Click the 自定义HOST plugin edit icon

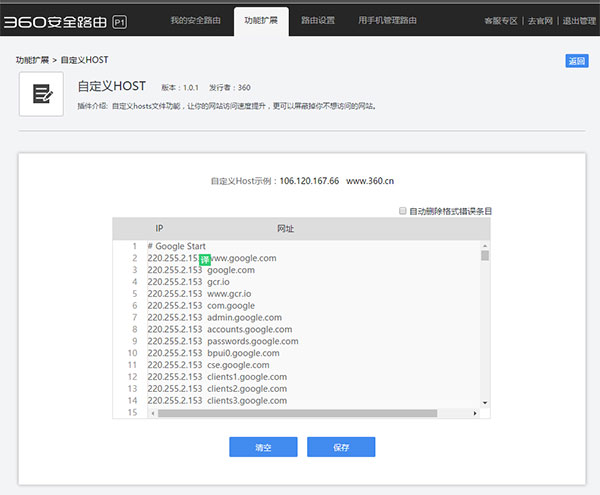41,94
